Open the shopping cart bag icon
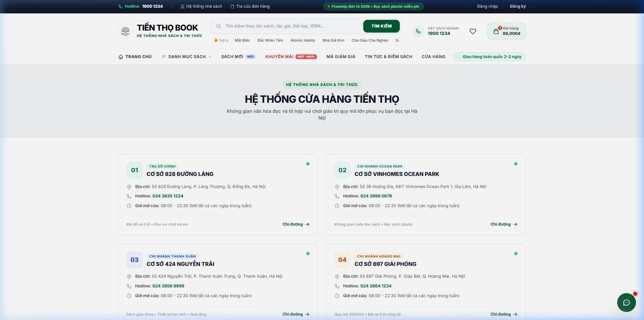 pos(496,31)
